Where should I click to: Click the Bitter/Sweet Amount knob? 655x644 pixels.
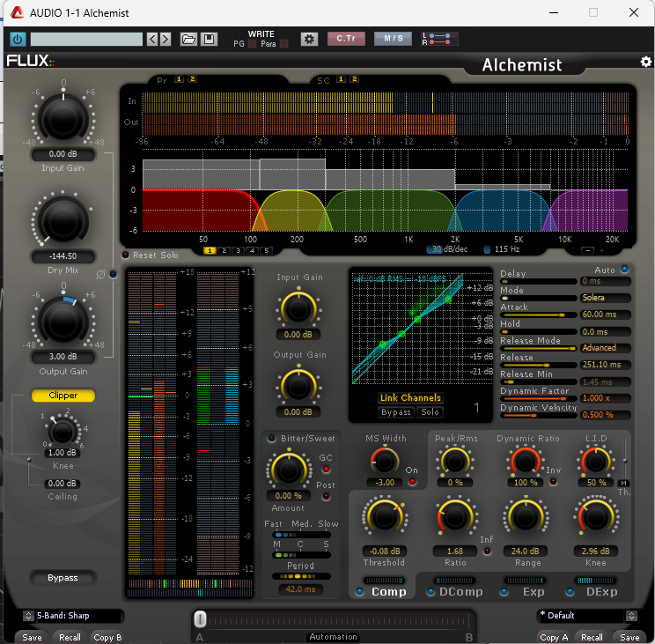click(289, 470)
